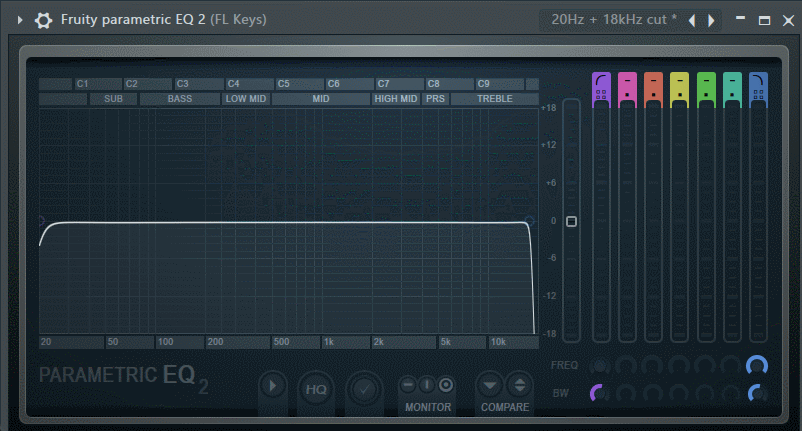This screenshot has height=431, width=802.
Task: Click the purple band 1 gain slider track
Action: tap(602, 222)
